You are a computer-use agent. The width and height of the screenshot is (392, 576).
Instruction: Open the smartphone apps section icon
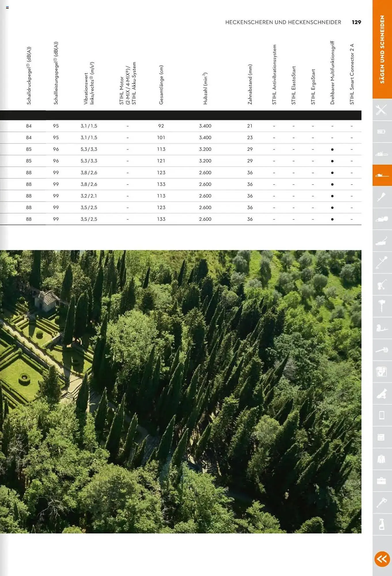(x=382, y=415)
